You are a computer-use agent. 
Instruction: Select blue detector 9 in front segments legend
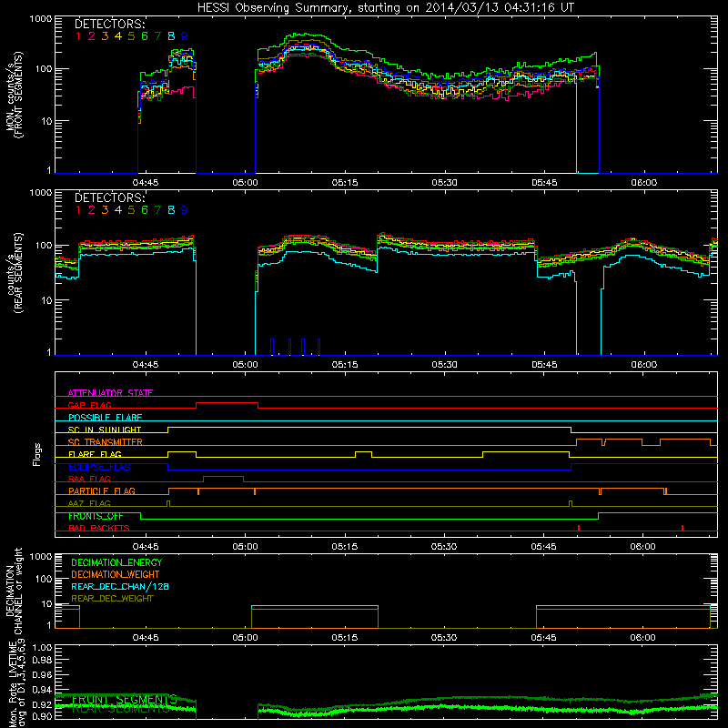pos(185,36)
